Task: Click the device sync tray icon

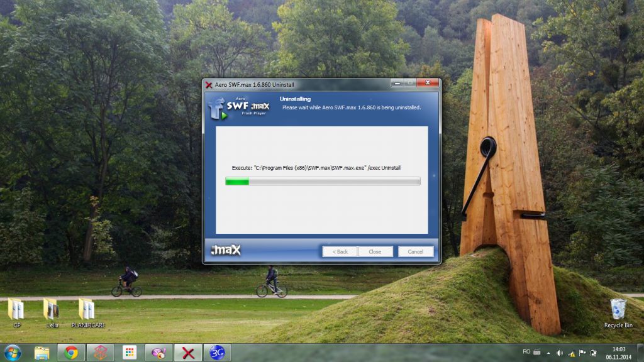Action: (593, 353)
